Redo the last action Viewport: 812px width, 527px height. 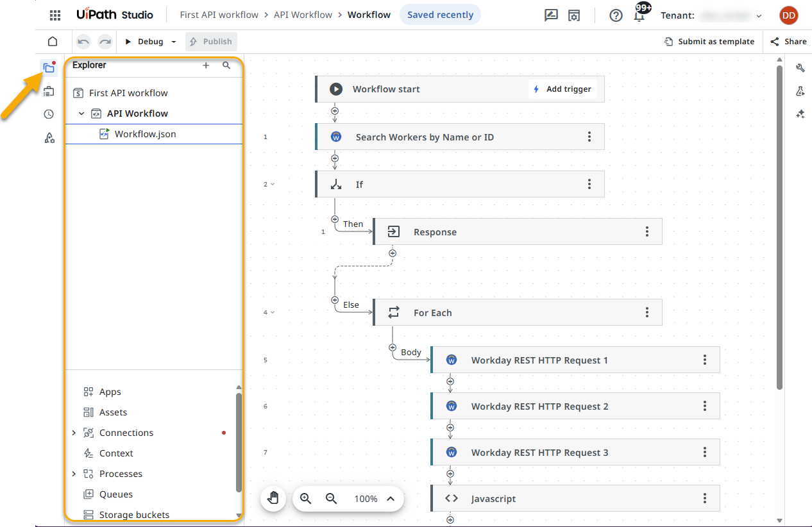[105, 42]
